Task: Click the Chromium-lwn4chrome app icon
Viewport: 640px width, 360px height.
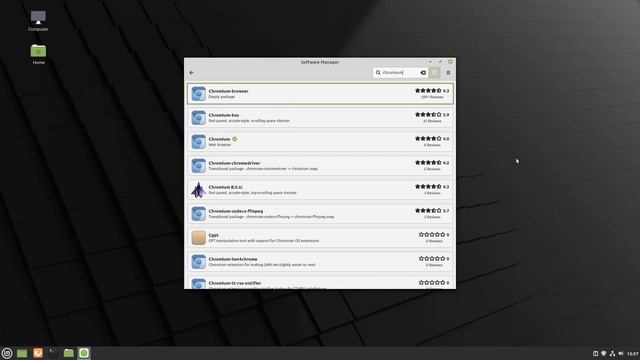Action: point(199,262)
